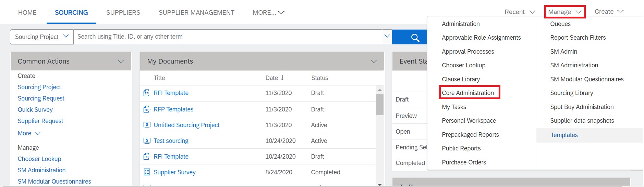
Task: Switch to the Suppliers tab
Action: tap(123, 13)
